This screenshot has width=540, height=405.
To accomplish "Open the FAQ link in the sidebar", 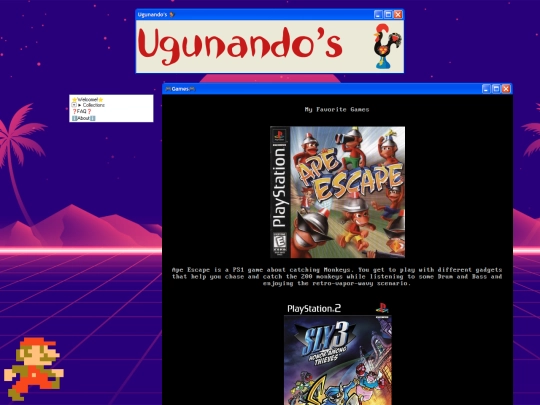I will click(x=82, y=111).
